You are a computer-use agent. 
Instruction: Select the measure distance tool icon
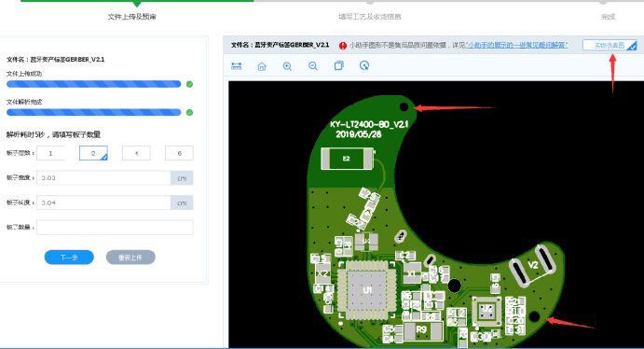236,66
